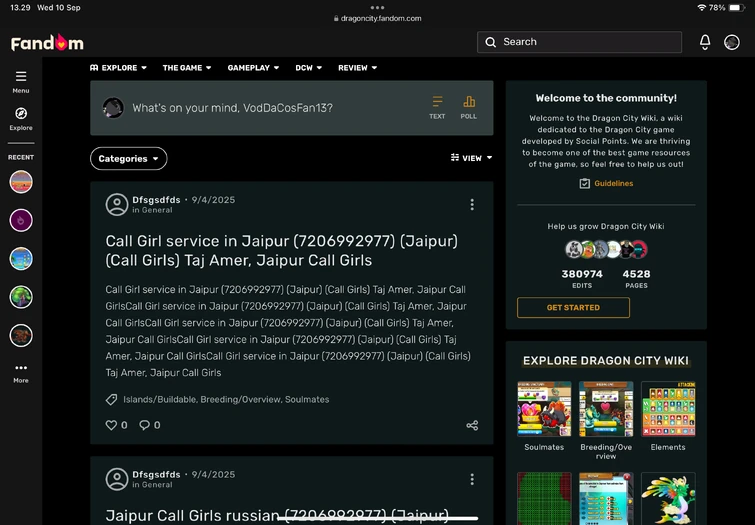Open the blue panel list thumbnail

click(x=606, y=499)
